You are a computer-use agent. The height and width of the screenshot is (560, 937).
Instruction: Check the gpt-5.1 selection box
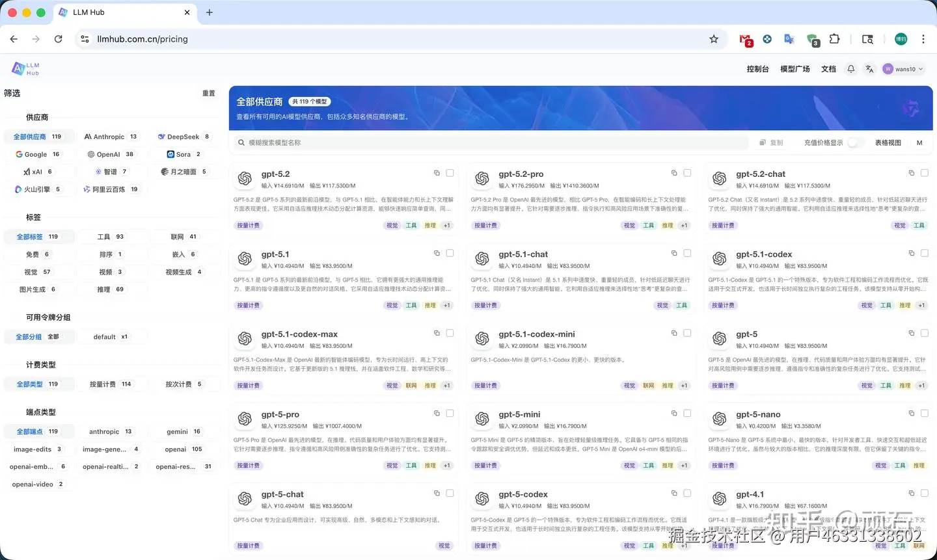pyautogui.click(x=450, y=253)
